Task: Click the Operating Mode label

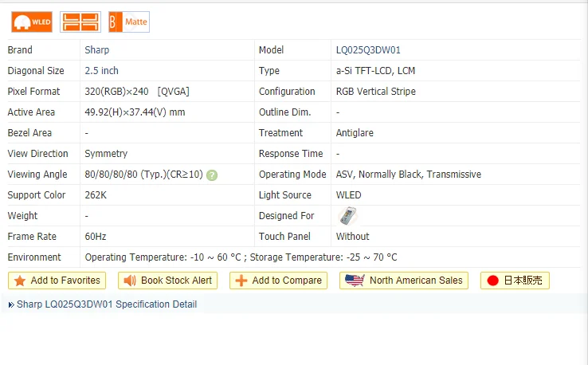Action: (x=292, y=175)
